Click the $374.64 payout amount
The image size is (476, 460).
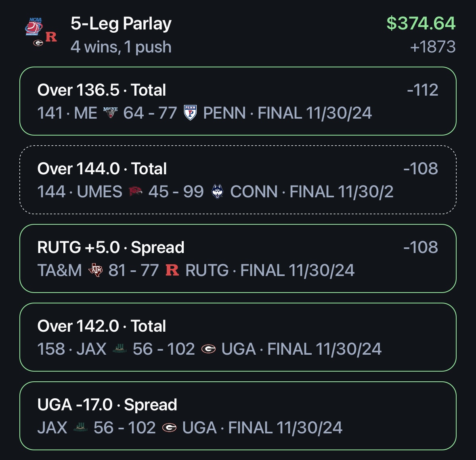point(421,23)
